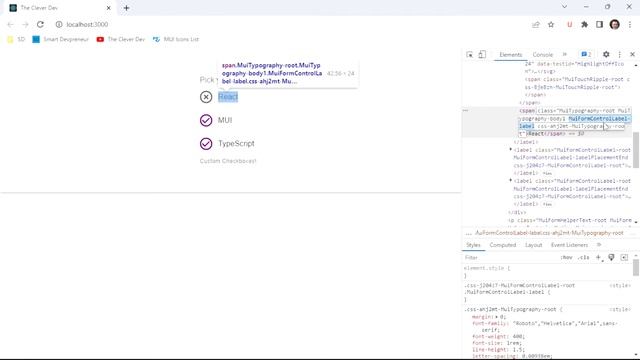Show more DevTools tabs chevron beside Console
This screenshot has width=640, height=360.
tap(565, 54)
